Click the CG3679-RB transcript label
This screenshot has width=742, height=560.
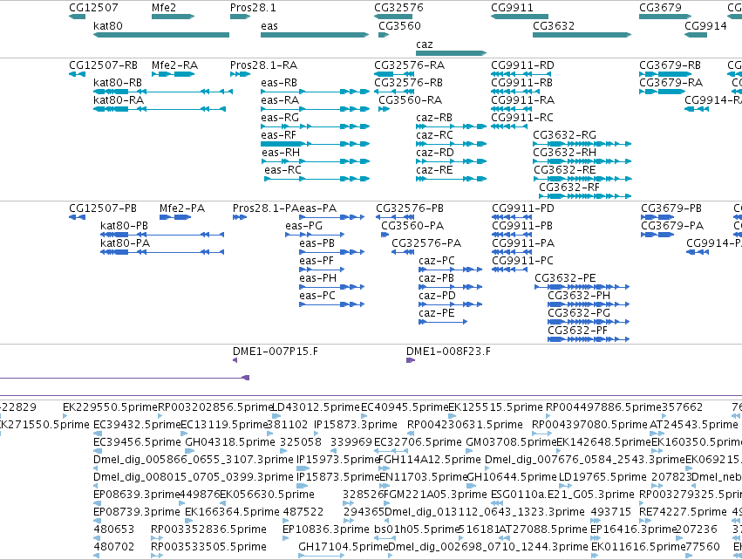671,65
